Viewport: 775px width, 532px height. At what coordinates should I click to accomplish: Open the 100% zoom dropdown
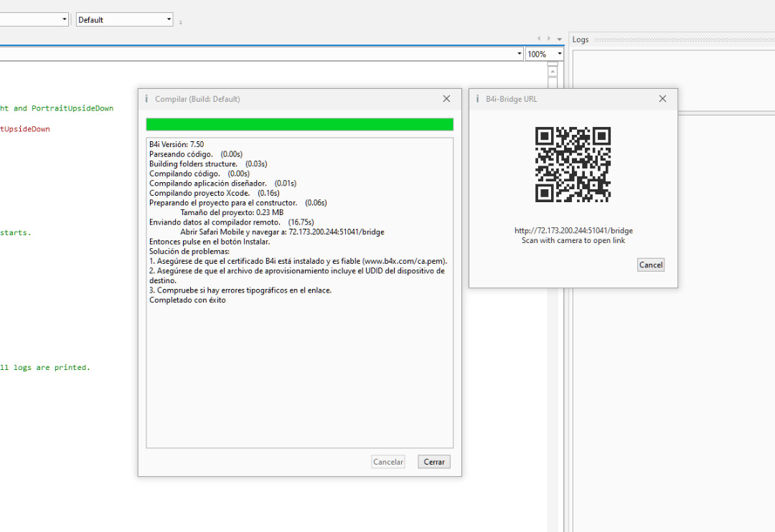(559, 54)
